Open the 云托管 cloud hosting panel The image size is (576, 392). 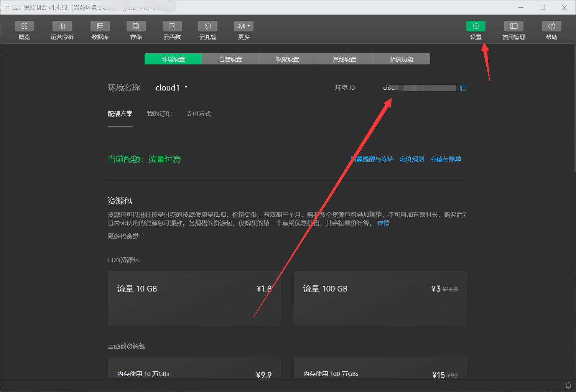[207, 30]
